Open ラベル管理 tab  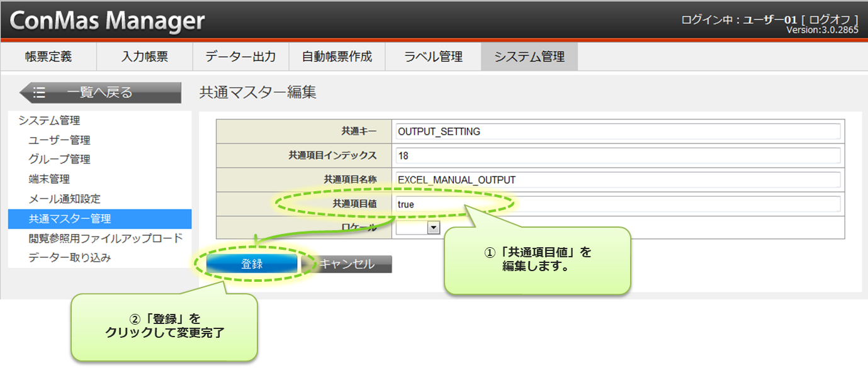click(433, 57)
